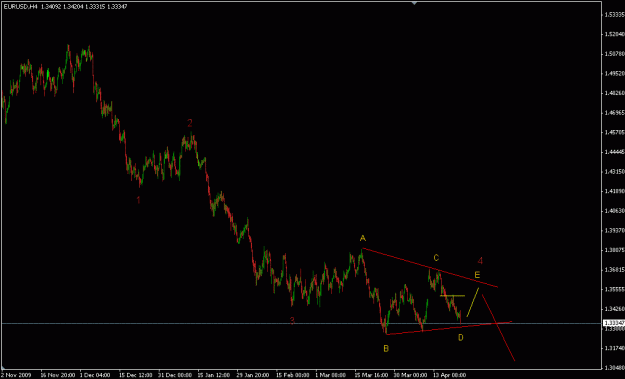Click the 1.53335 price axis label
Image resolution: width=625 pixels, height=379 pixels.
pos(614,15)
